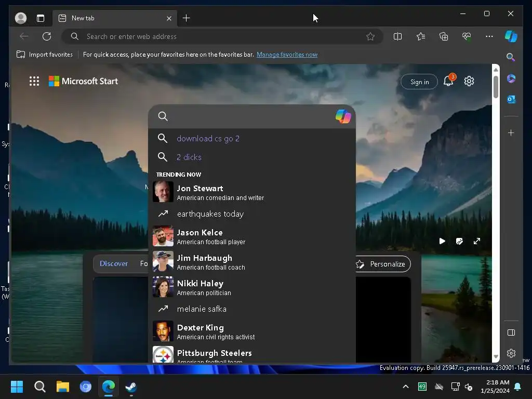Add page to favorites star icon
Screen dimensions: 532x399
tap(370, 36)
